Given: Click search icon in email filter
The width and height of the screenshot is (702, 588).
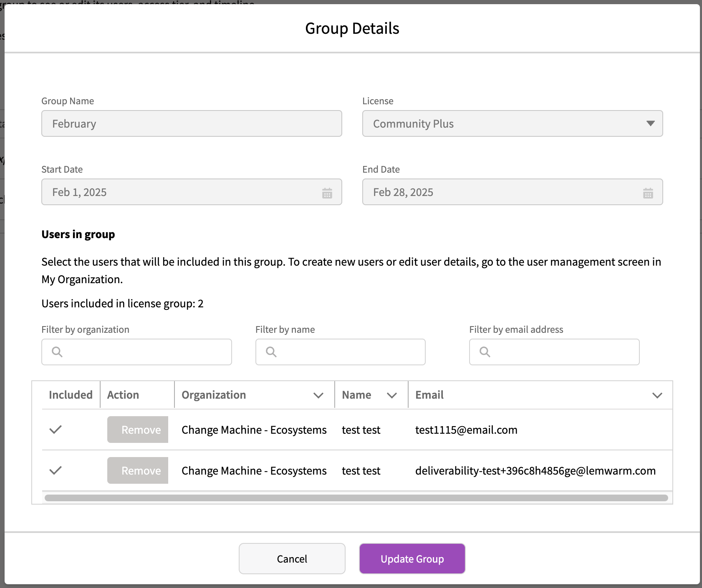Looking at the screenshot, I should 485,352.
